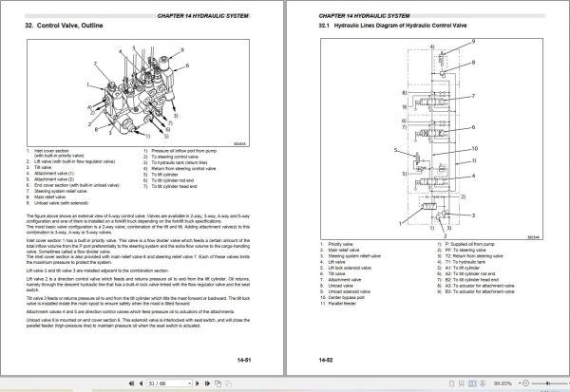
Task: Click item "To steering control valve"
Action: tap(175, 157)
